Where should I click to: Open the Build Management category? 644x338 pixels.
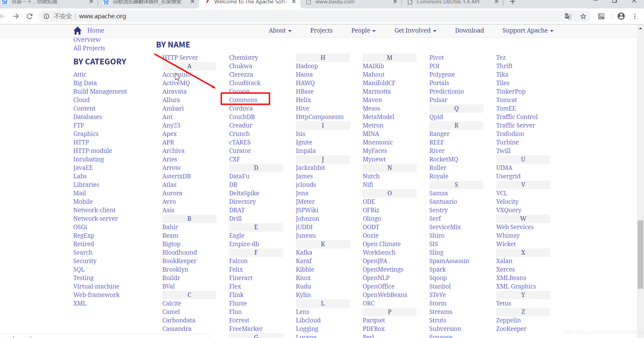pos(100,92)
